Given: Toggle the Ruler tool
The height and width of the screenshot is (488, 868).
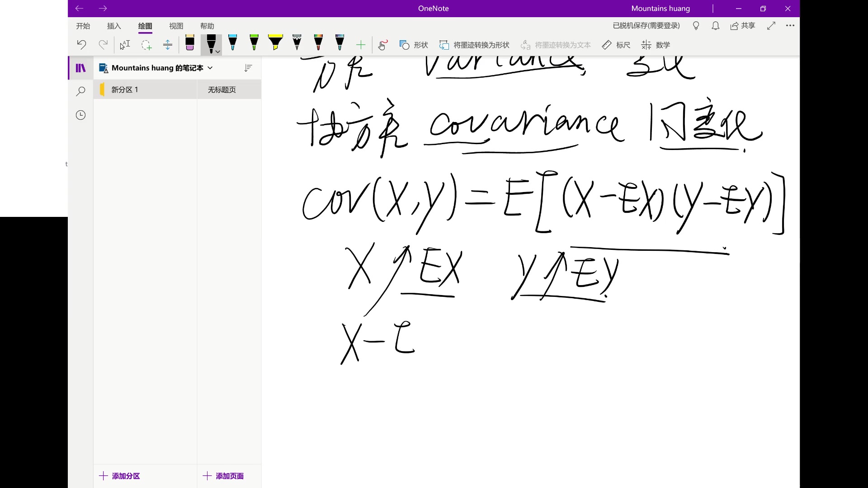Looking at the screenshot, I should click(616, 45).
